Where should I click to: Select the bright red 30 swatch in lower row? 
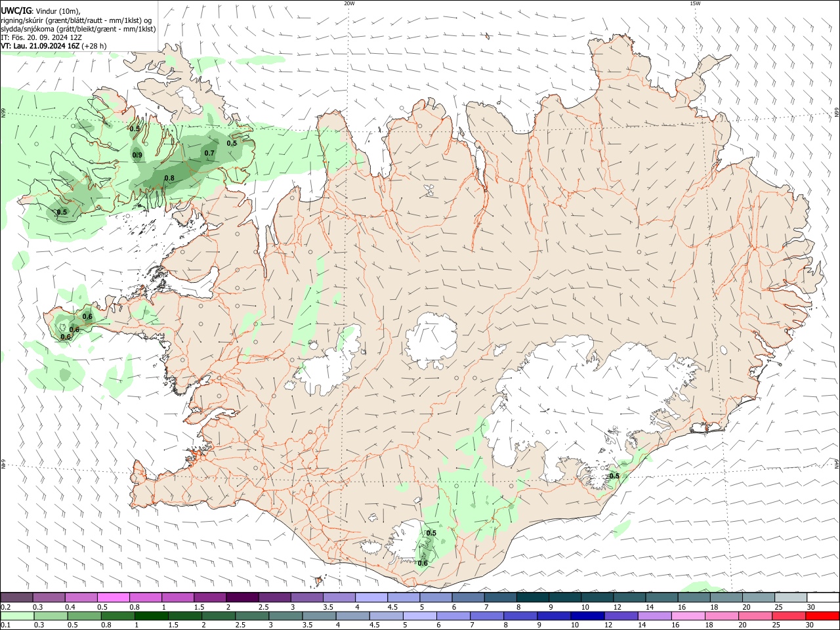click(823, 616)
